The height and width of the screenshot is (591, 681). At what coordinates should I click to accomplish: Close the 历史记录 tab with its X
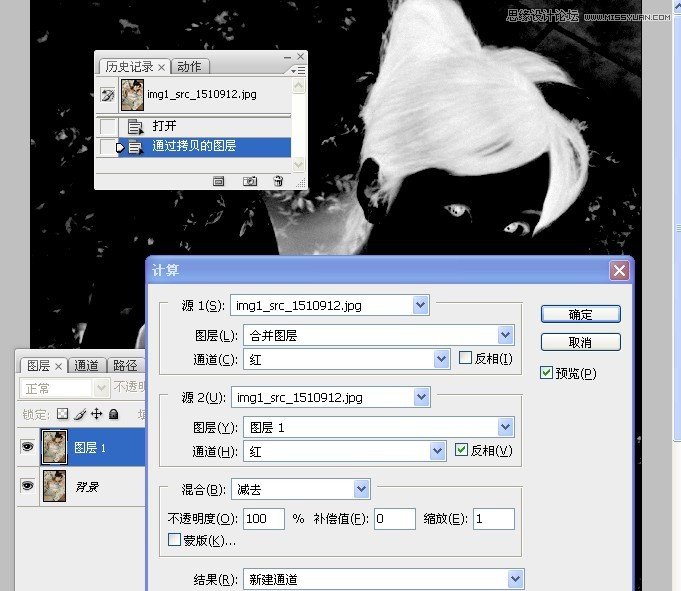point(162,67)
